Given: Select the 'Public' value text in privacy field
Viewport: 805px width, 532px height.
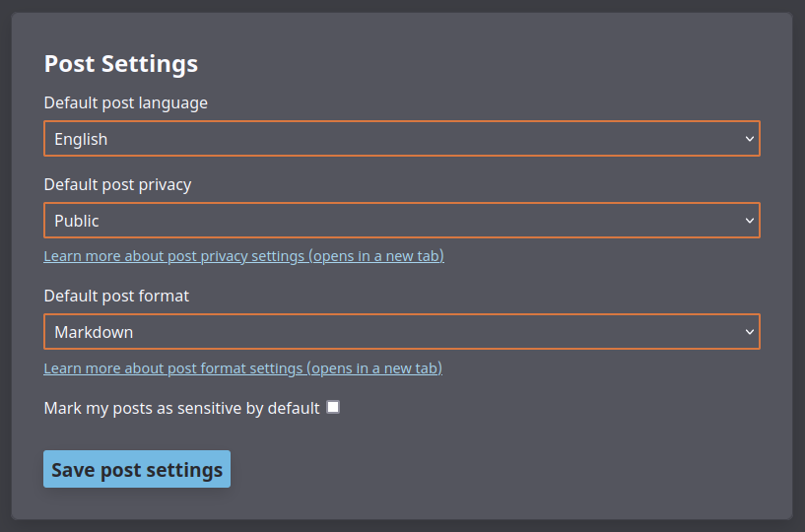Looking at the screenshot, I should pyautogui.click(x=77, y=221).
